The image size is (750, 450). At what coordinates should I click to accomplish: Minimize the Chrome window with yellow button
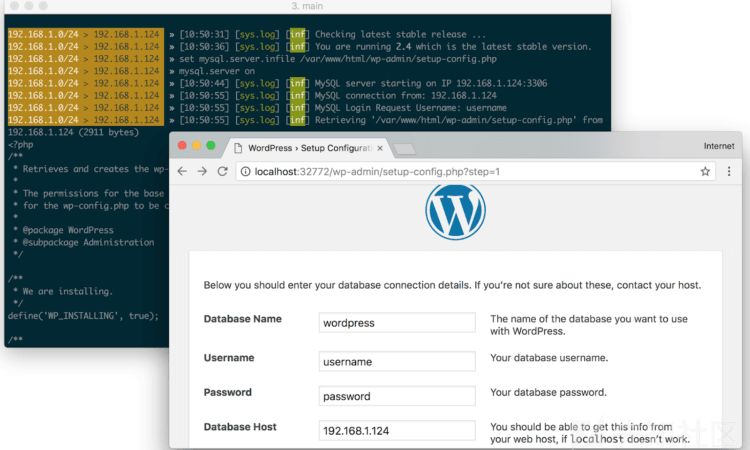click(x=196, y=146)
